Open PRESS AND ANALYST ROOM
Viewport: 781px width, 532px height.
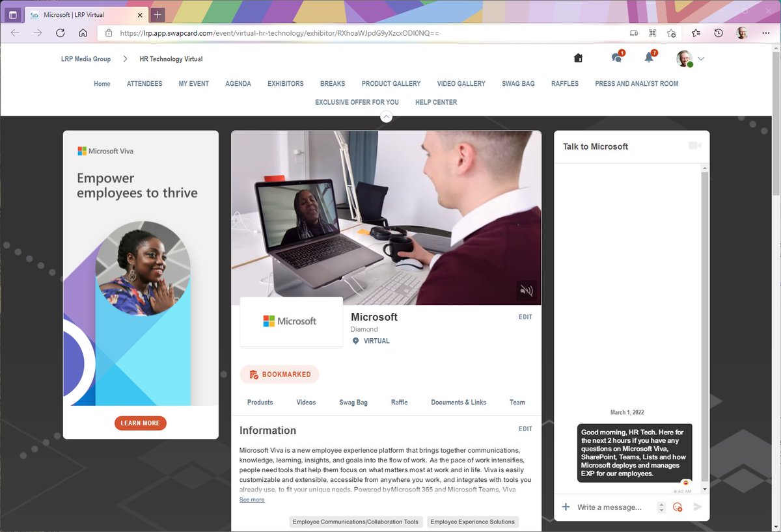point(637,84)
